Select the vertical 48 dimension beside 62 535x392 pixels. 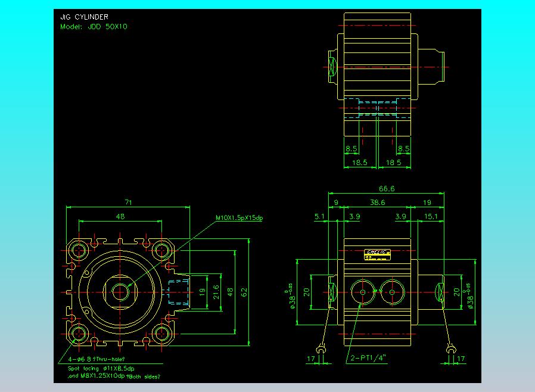tap(231, 293)
